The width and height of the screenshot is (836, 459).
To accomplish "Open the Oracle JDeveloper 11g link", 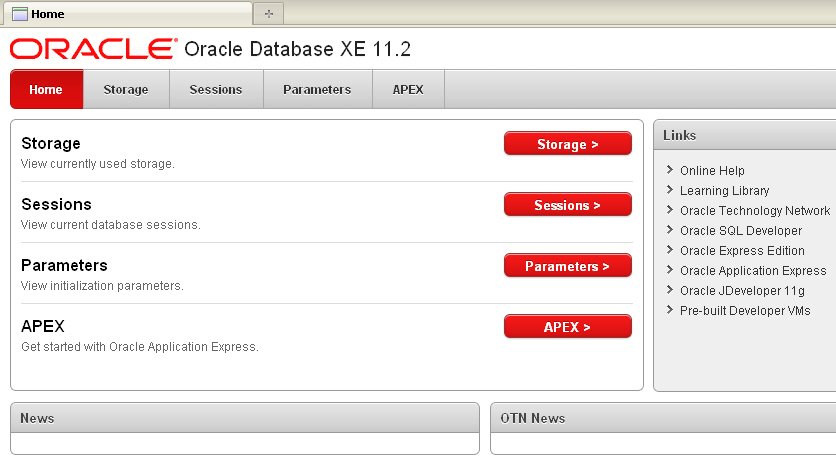I will (x=742, y=291).
